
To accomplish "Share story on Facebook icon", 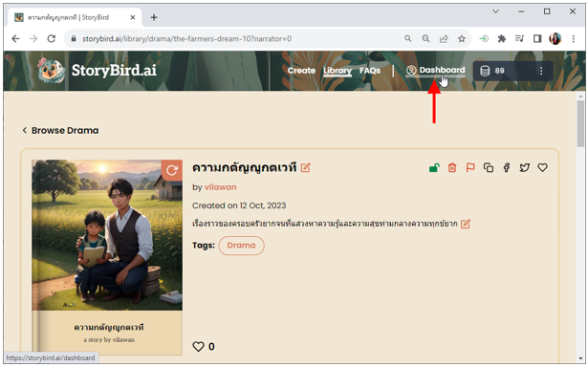I will (x=506, y=167).
